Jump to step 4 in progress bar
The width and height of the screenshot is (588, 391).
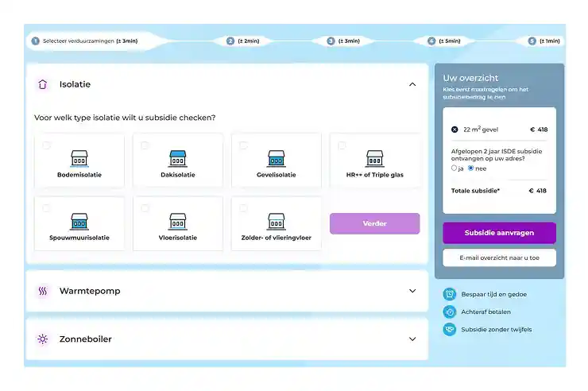coord(431,41)
